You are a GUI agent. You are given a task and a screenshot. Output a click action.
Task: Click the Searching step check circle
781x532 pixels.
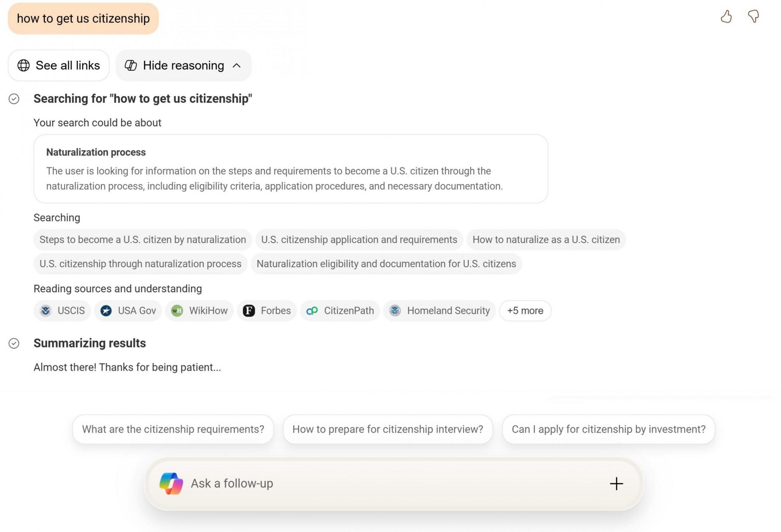[14, 99]
